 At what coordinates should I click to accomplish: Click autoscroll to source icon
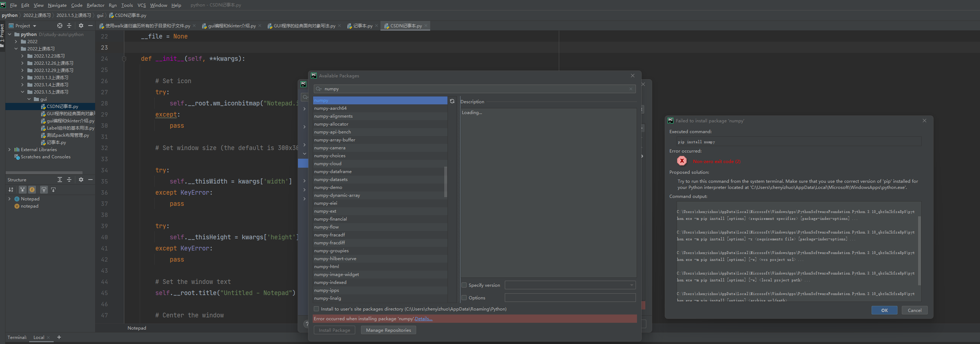coord(44,189)
